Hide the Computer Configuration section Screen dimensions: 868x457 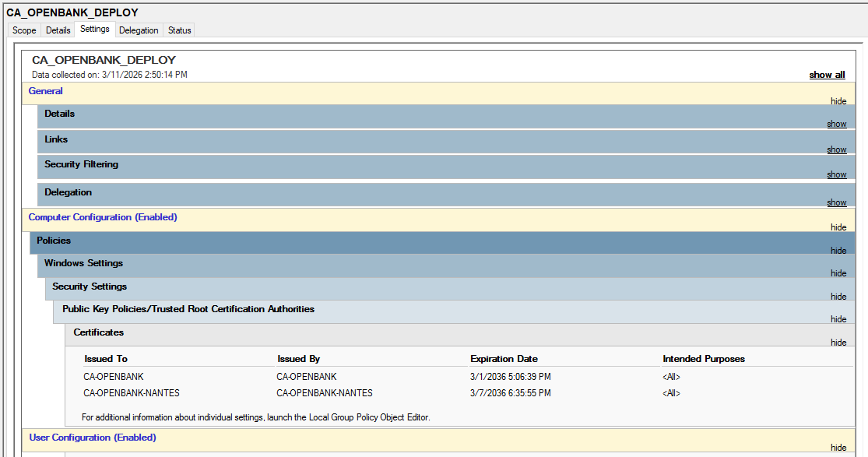838,227
